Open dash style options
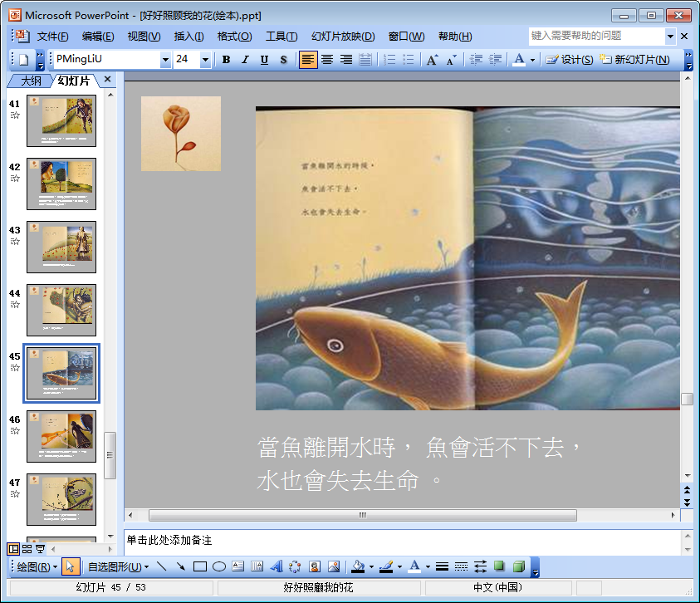The width and height of the screenshot is (700, 603). [x=461, y=566]
